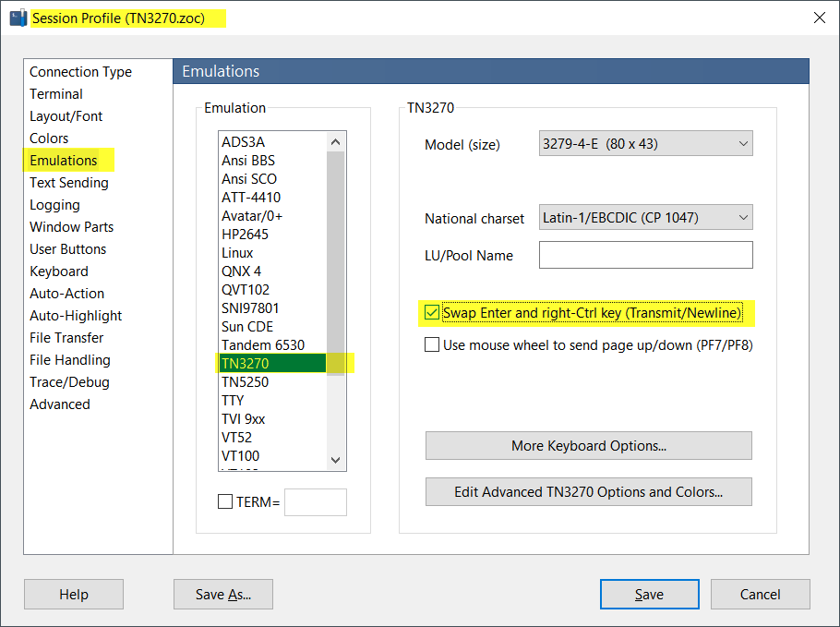This screenshot has height=627, width=840.
Task: Close the Session Profile dialog
Action: click(x=819, y=18)
